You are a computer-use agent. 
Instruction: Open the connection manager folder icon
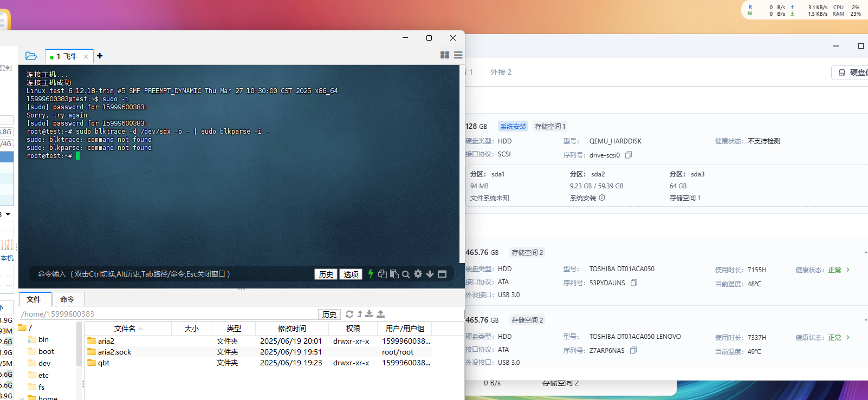coord(31,56)
